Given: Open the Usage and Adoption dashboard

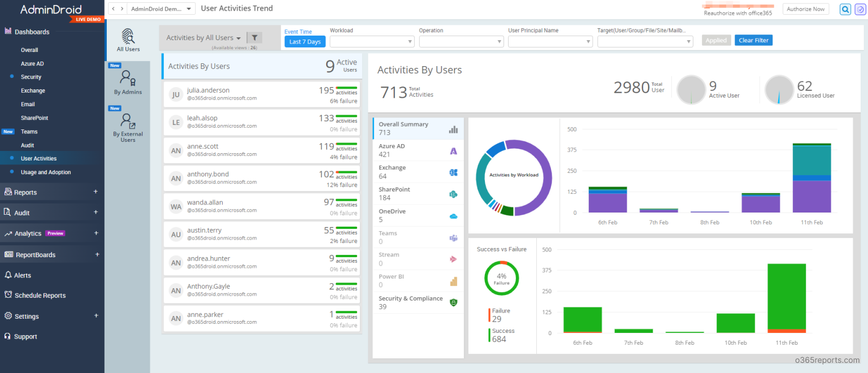Looking at the screenshot, I should coord(46,172).
